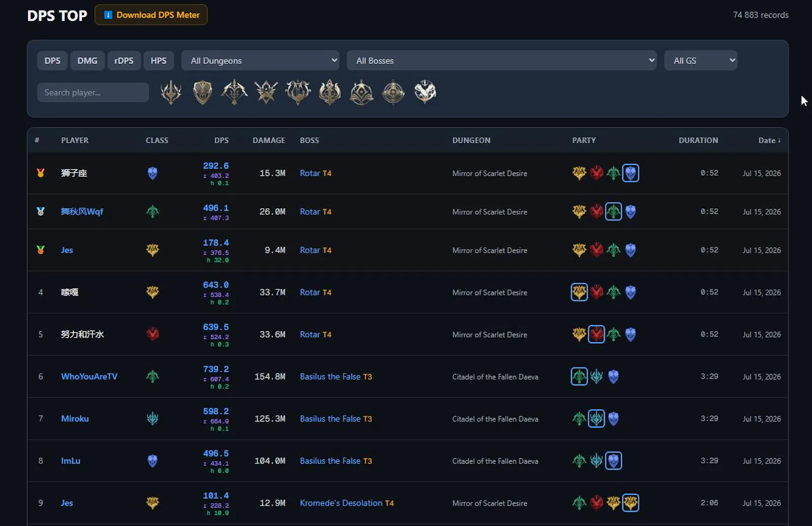Open the All Dungeons dropdown
812x526 pixels.
[260, 60]
